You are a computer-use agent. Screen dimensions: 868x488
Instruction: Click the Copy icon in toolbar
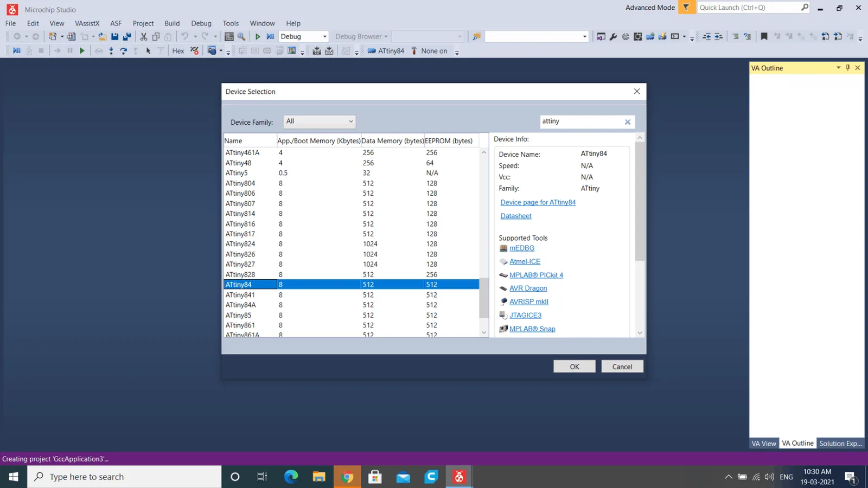[x=156, y=36]
